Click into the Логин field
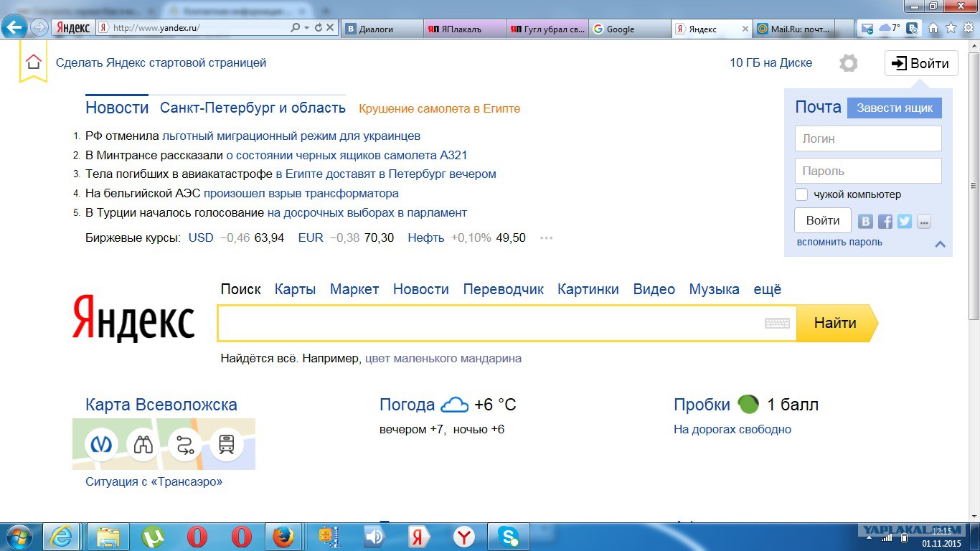Image resolution: width=980 pixels, height=551 pixels. [868, 138]
